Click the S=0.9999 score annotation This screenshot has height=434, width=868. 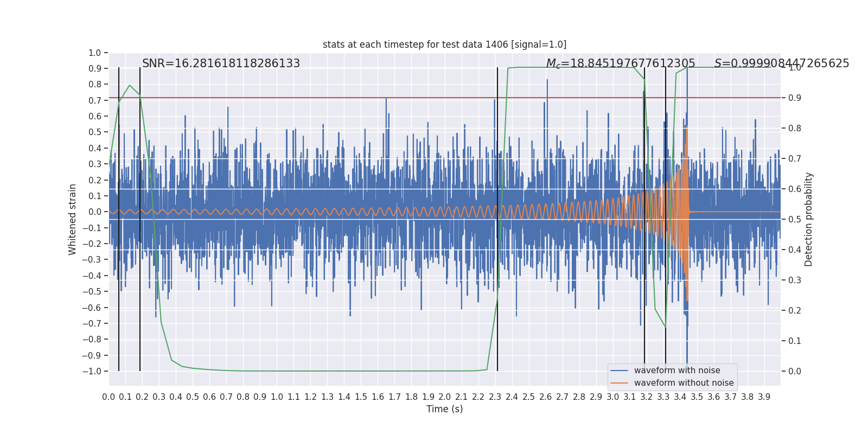pyautogui.click(x=782, y=63)
